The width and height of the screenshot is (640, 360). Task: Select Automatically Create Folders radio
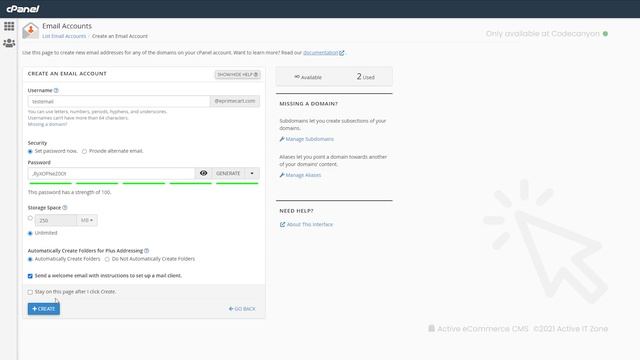30,259
